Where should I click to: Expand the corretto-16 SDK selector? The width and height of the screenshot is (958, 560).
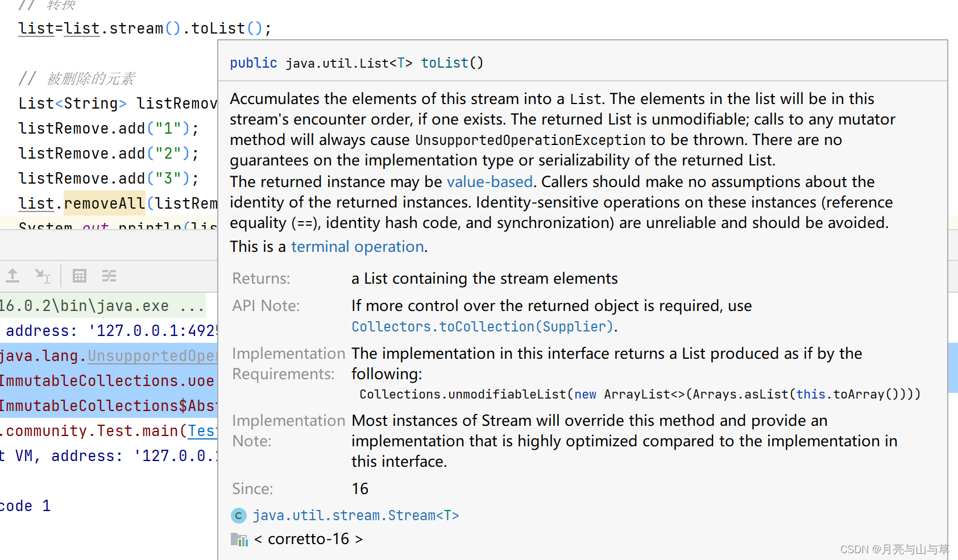(309, 539)
